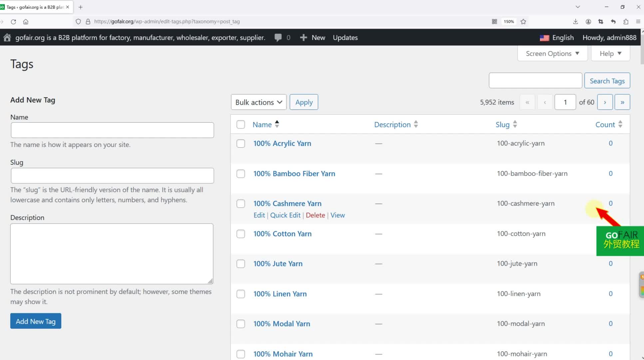Open the comments bubble icon
This screenshot has width=644, height=360.
coord(278,37)
